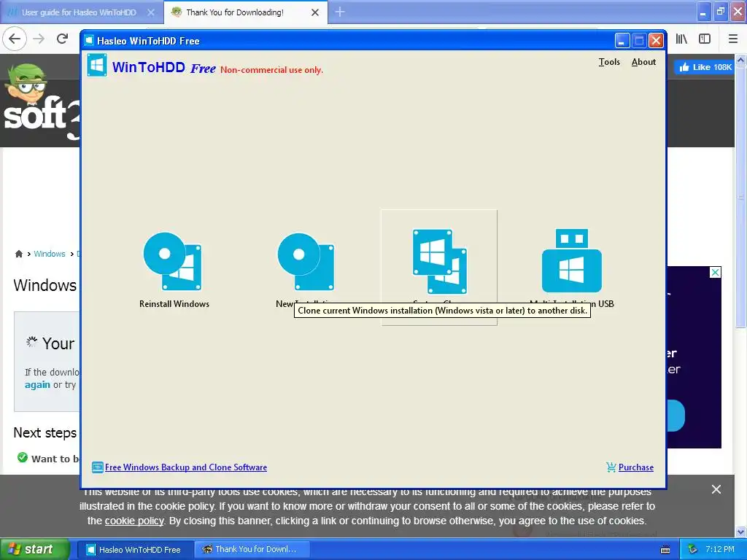Image resolution: width=747 pixels, height=560 pixels.
Task: Close the Thank You for Downloading tab
Action: tap(315, 12)
